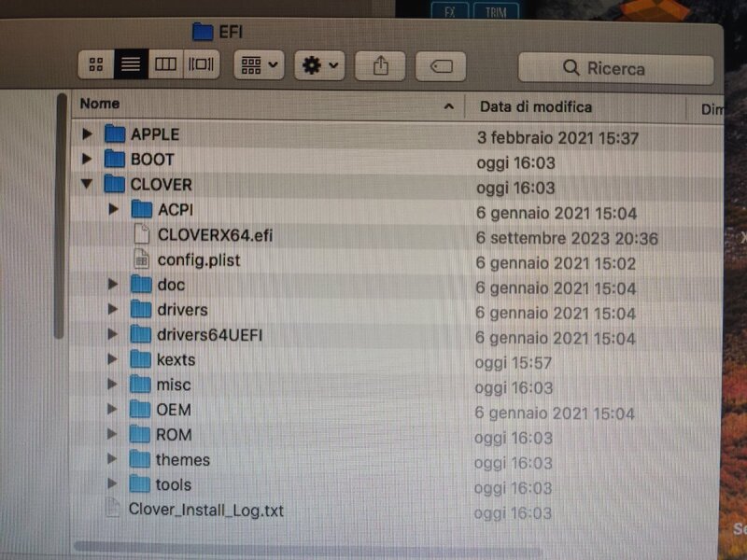747x560 pixels.
Task: Select the CLOVERX64.efi file icon
Action: [142, 234]
